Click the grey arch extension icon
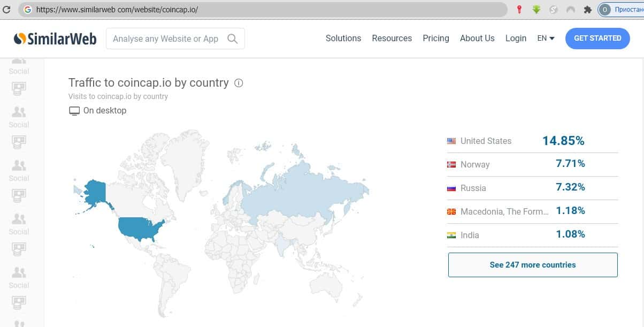Image resolution: width=644 pixels, height=327 pixels. tap(571, 10)
